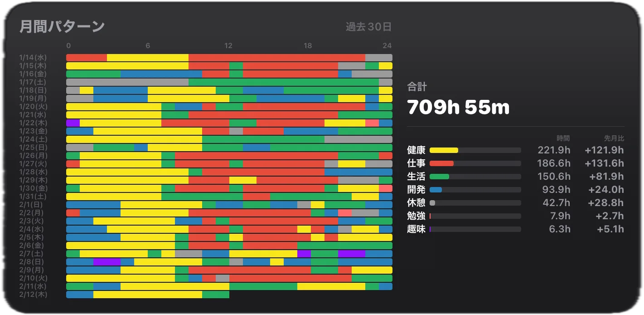Select the 勉強 category label
Screen dimensions: 644x315
click(x=416, y=216)
